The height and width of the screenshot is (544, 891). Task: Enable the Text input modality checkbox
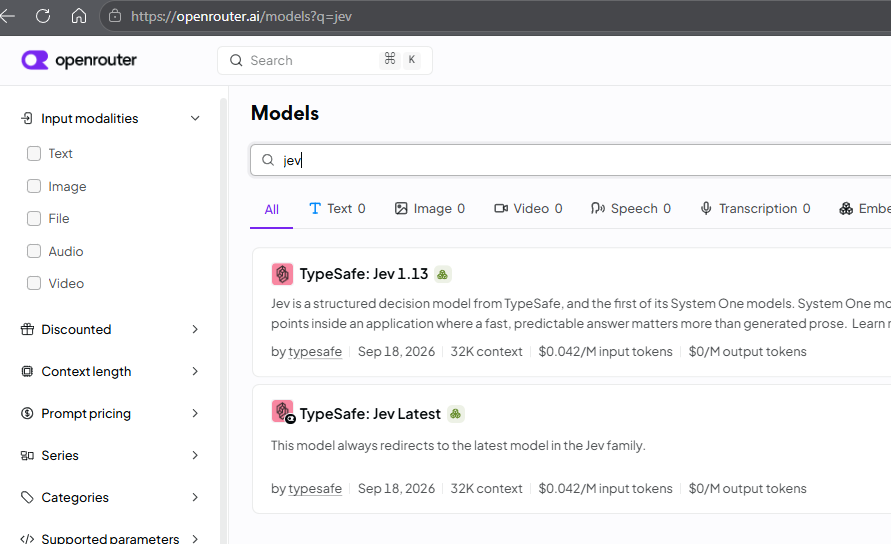pos(34,153)
